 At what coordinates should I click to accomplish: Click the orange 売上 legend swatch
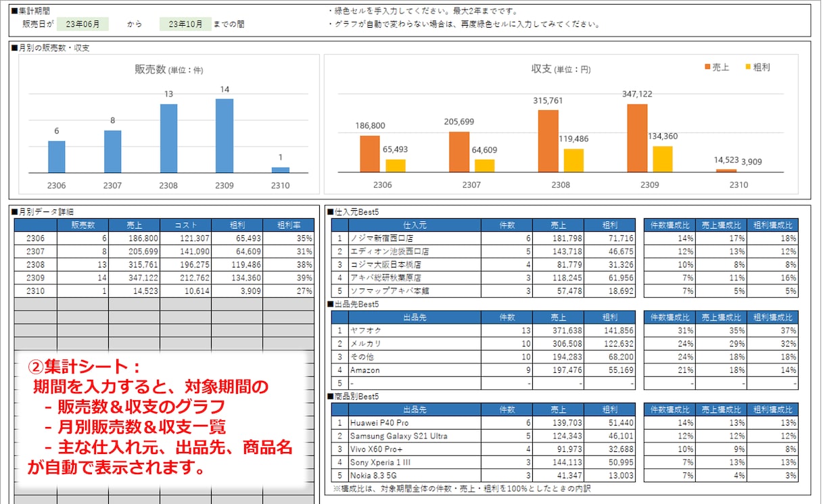point(707,67)
